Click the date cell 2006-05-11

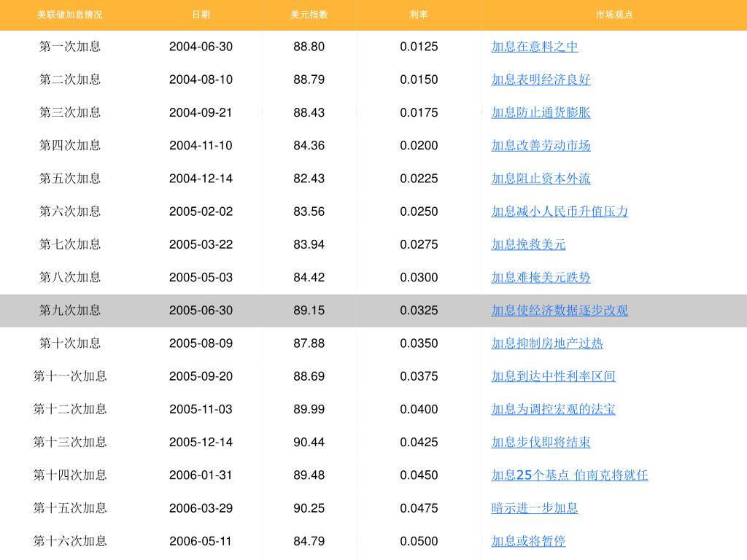(201, 541)
